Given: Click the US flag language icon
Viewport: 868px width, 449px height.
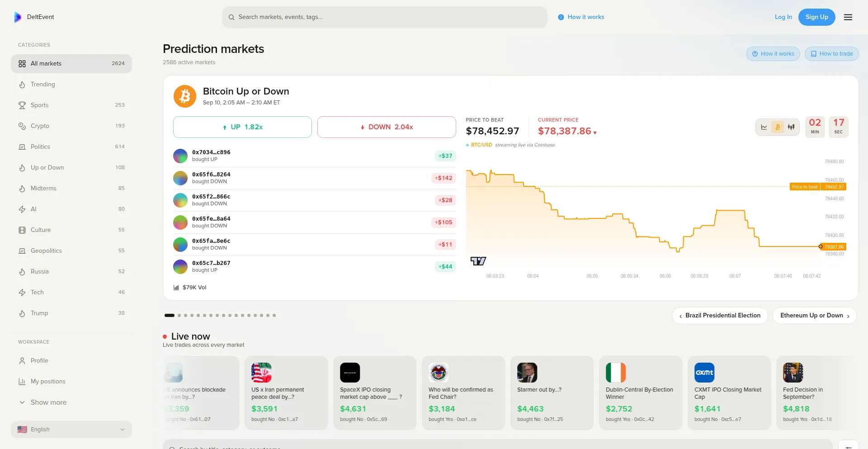Looking at the screenshot, I should 22,430.
